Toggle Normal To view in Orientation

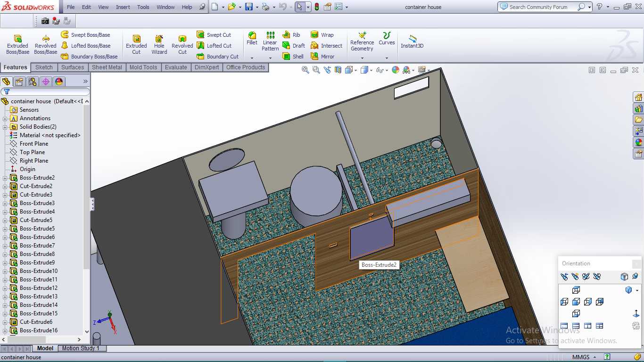click(x=636, y=313)
